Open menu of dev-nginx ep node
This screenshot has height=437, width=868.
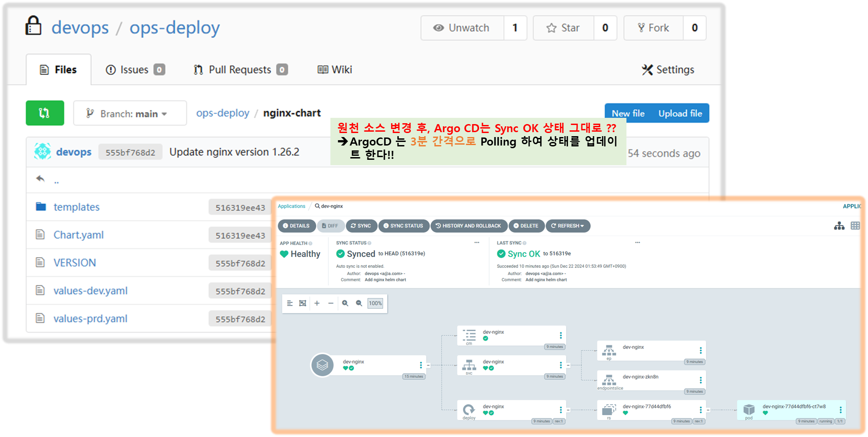pos(701,350)
